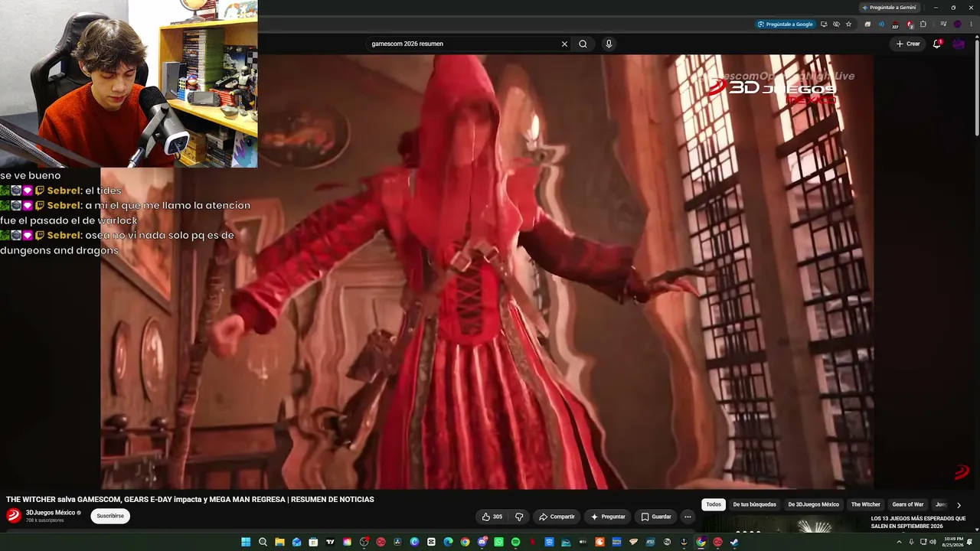Open the recommended video thumbnail in sidebar
Image resolution: width=980 pixels, height=551 pixels.
click(x=782, y=525)
